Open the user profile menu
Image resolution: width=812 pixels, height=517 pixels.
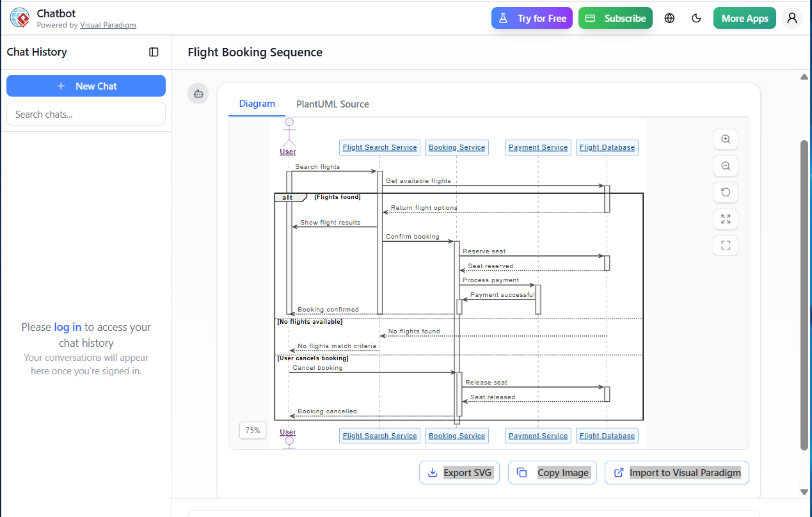(792, 18)
